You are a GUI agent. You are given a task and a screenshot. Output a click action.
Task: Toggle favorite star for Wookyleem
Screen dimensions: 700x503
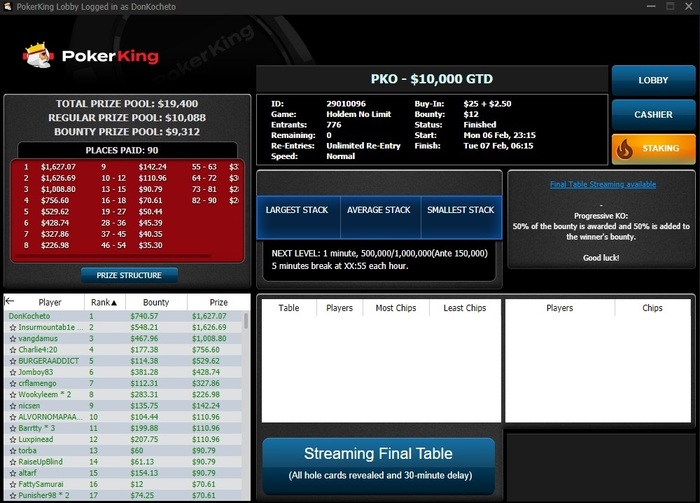click(13, 395)
